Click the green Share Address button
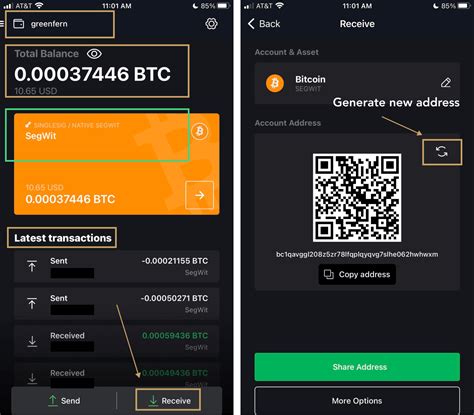The image size is (474, 415). point(357,367)
